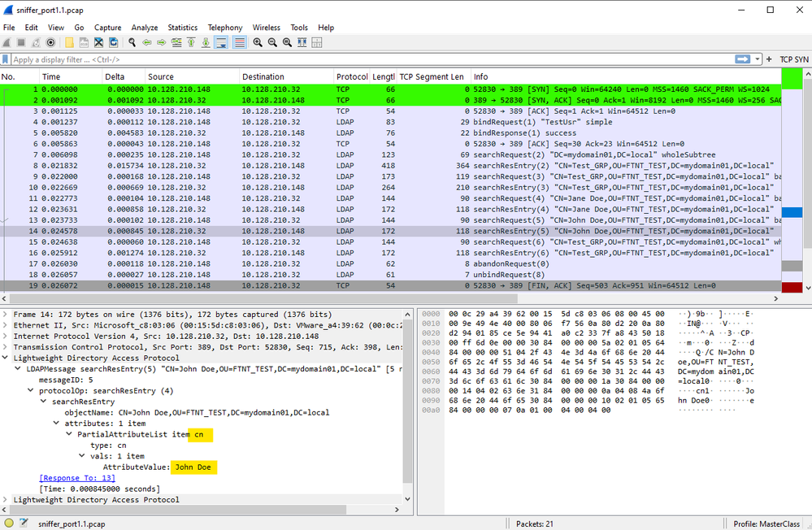812x530 pixels.
Task: Open the capture options dialog icon
Action: pyautogui.click(x=50, y=42)
